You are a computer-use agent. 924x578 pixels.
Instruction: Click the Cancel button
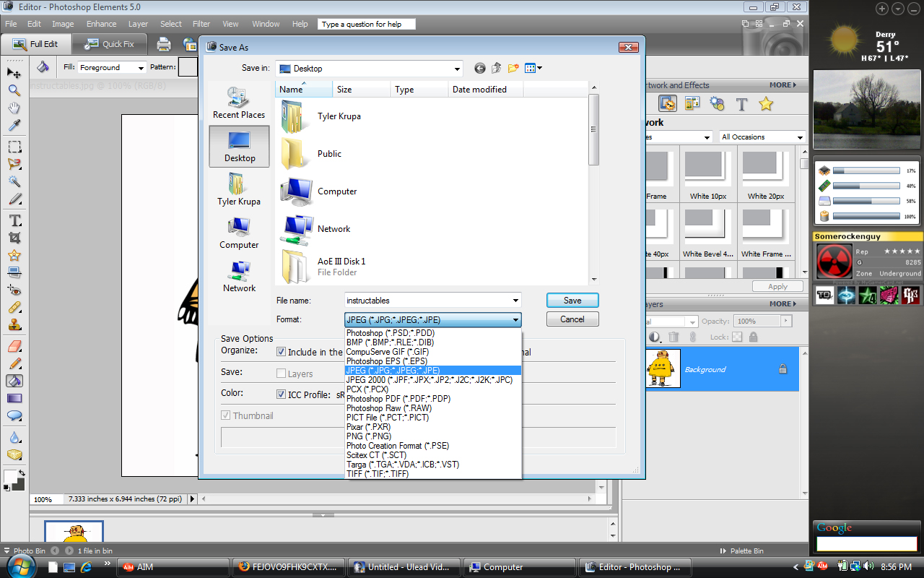tap(572, 319)
